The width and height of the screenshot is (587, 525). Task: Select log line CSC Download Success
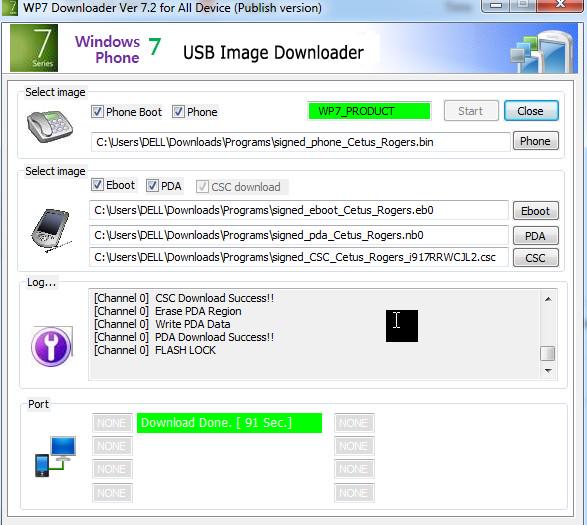(184, 298)
